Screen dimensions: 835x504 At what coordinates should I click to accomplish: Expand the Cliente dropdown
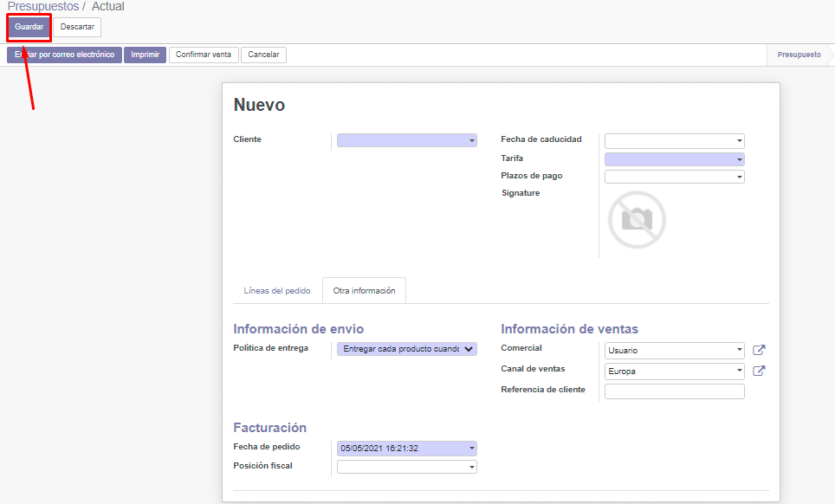[x=406, y=140]
